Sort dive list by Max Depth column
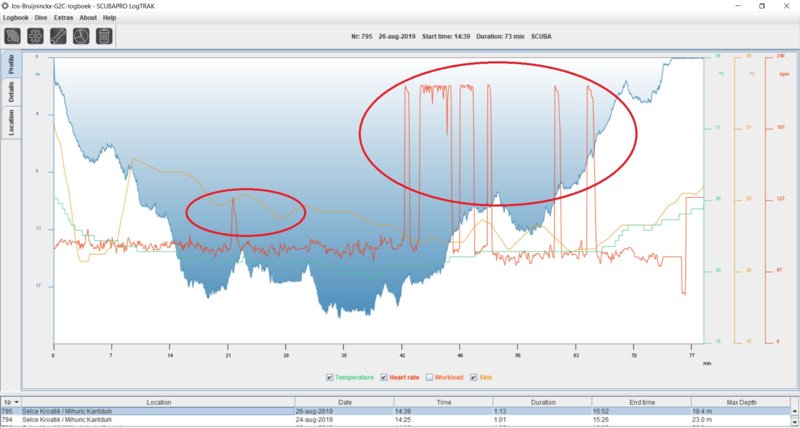The image size is (800, 428). point(743,400)
